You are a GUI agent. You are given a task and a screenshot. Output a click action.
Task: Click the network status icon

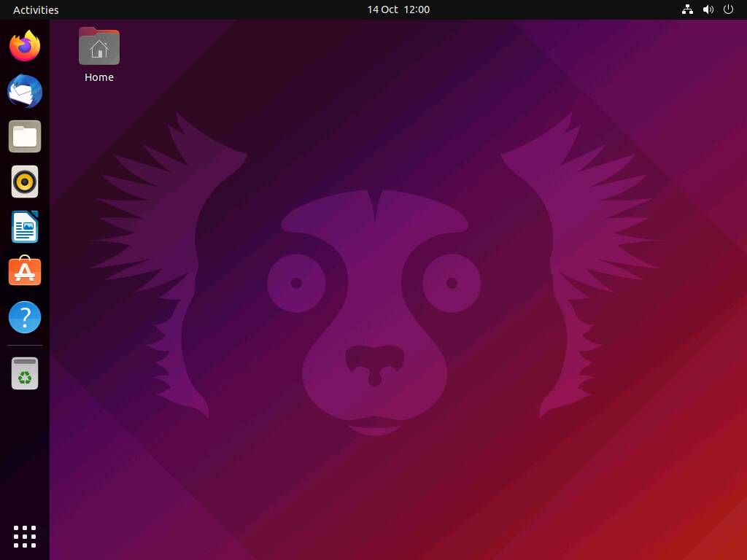click(687, 9)
